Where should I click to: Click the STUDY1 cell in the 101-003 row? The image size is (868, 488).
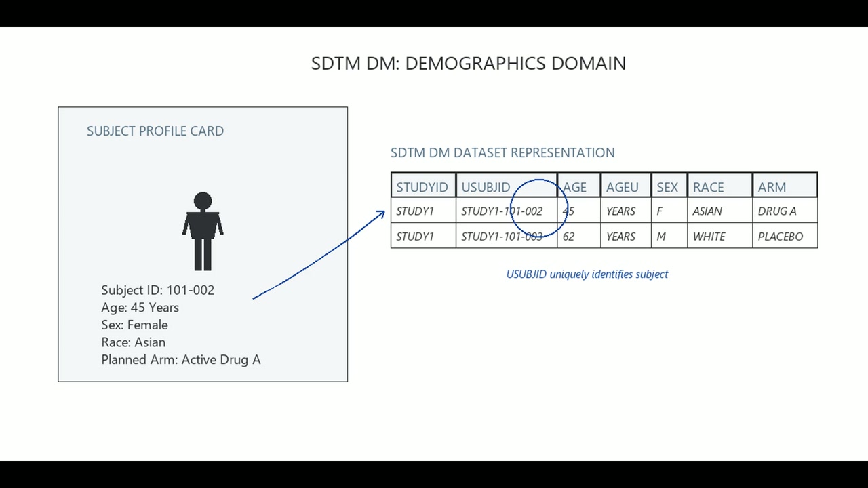coord(423,236)
